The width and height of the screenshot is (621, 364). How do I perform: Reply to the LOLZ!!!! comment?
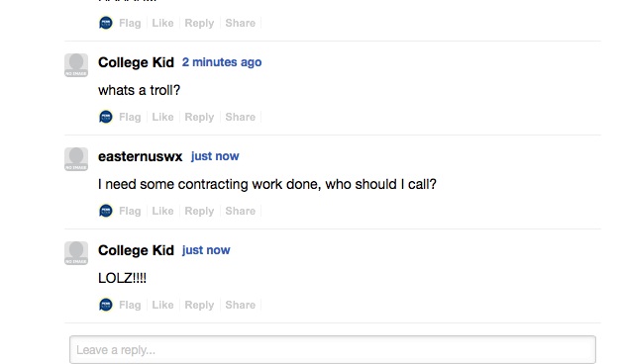tap(199, 305)
